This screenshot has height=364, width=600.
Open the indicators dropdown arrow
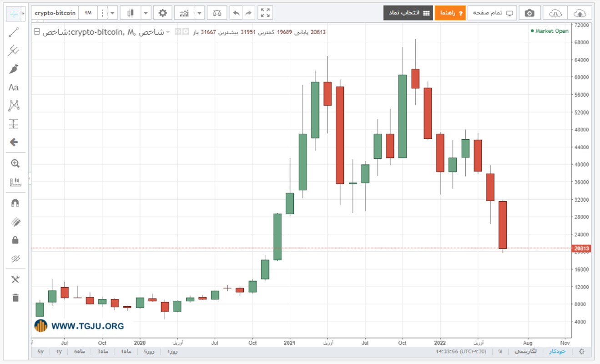199,13
